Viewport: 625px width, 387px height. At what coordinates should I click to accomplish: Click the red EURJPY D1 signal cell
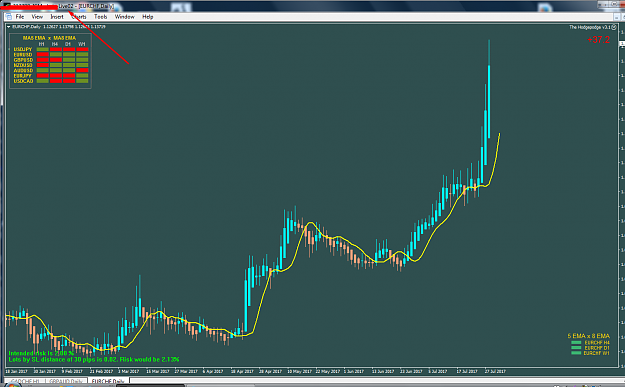pos(69,76)
